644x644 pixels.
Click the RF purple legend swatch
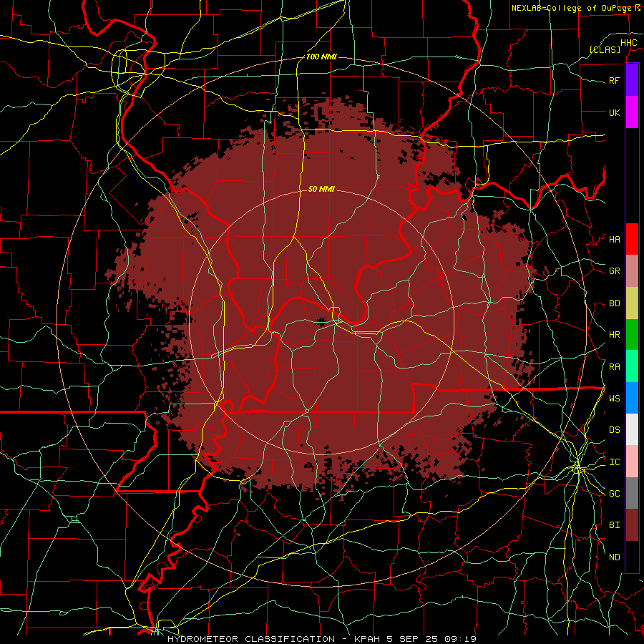point(632,80)
